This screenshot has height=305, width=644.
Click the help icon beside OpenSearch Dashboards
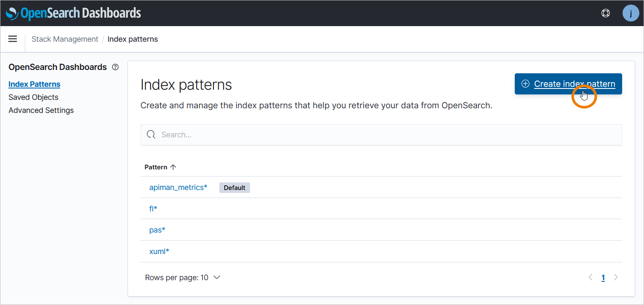click(x=115, y=67)
